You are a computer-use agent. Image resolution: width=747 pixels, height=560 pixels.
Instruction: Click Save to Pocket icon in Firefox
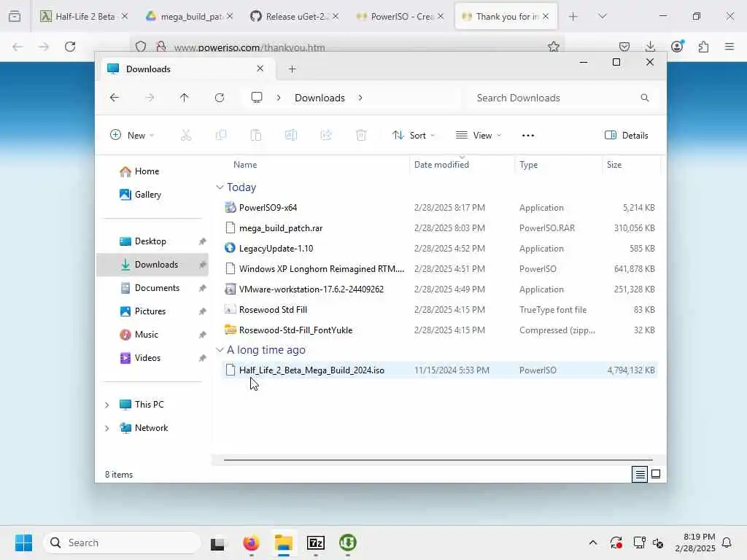point(624,47)
